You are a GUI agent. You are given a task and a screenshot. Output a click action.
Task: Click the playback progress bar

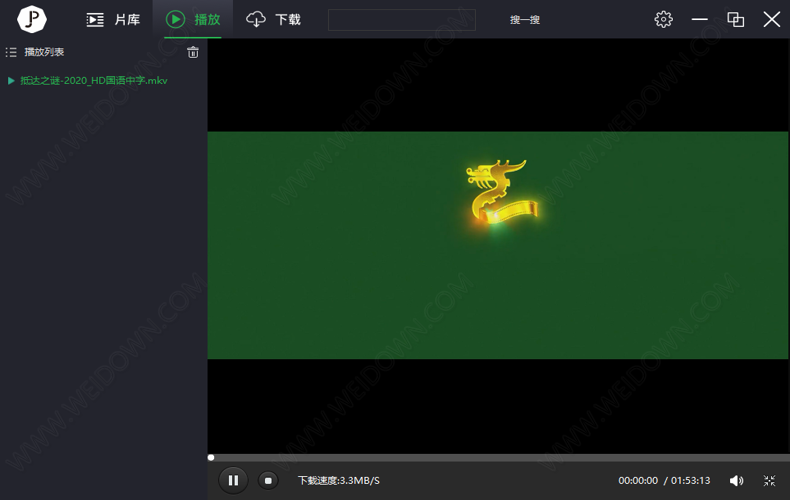(499, 458)
